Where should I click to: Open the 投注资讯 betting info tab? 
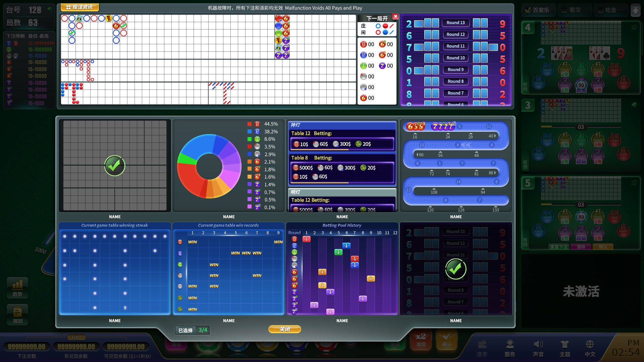click(x=79, y=7)
